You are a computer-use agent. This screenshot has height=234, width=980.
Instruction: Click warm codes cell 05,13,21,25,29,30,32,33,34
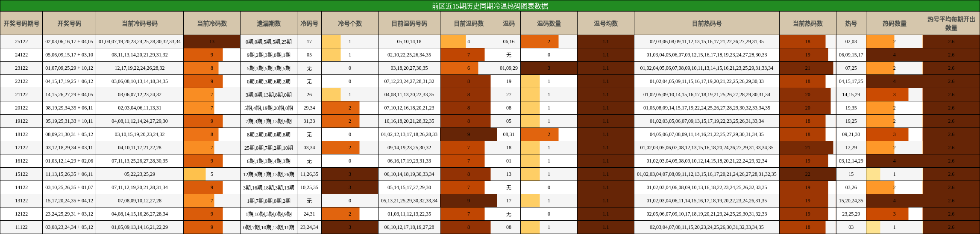409,201
